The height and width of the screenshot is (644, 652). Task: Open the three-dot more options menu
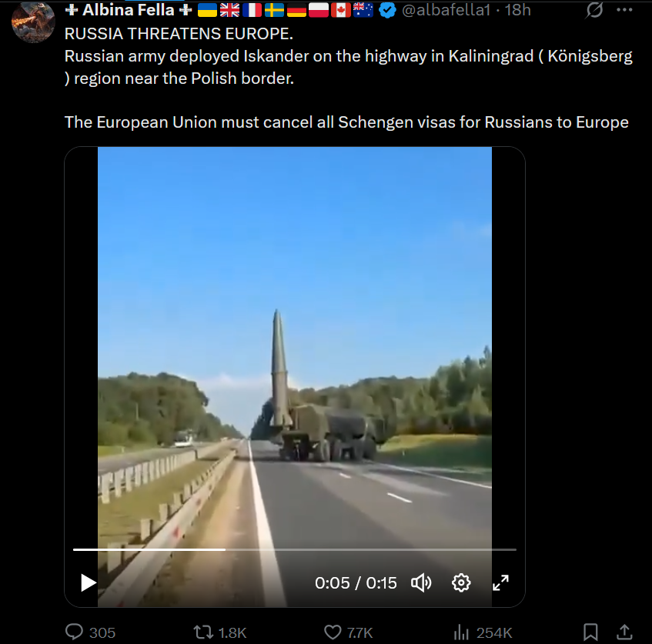(624, 10)
